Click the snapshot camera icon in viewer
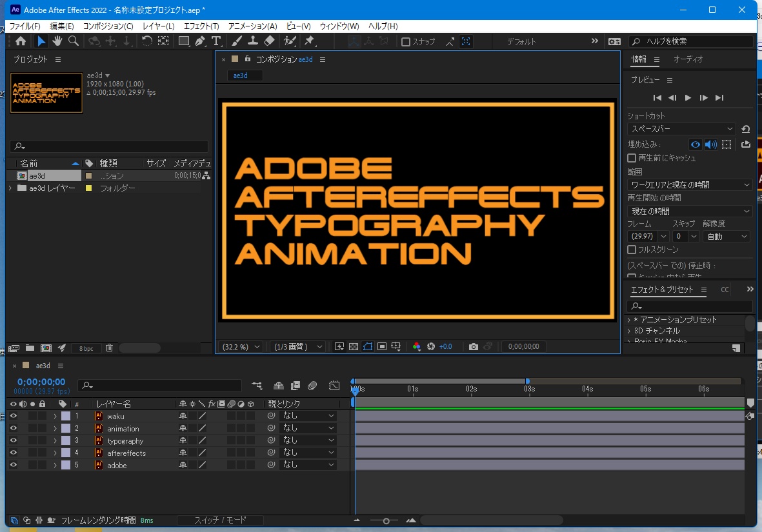Image resolution: width=762 pixels, height=532 pixels. point(474,346)
